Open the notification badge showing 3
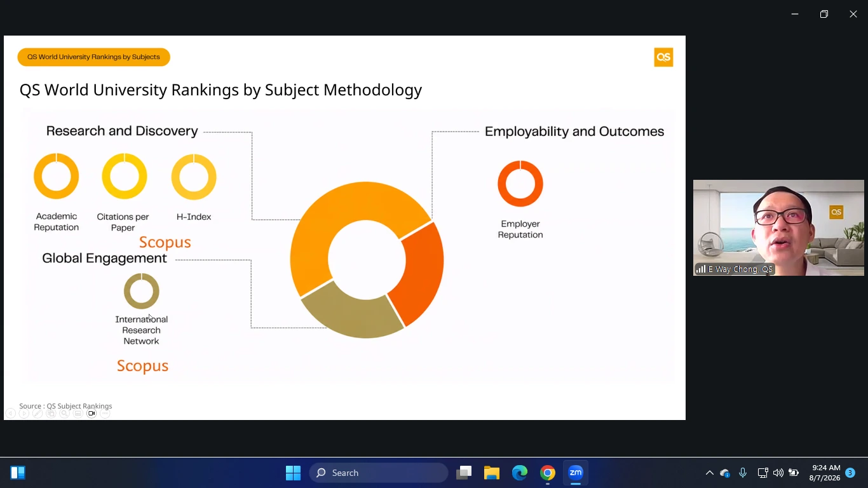868x488 pixels. (x=850, y=473)
